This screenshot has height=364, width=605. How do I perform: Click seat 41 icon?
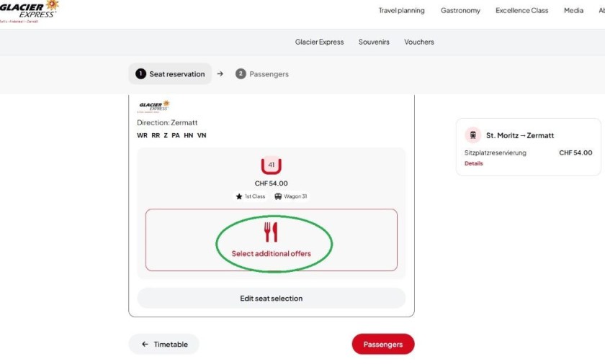tap(272, 165)
